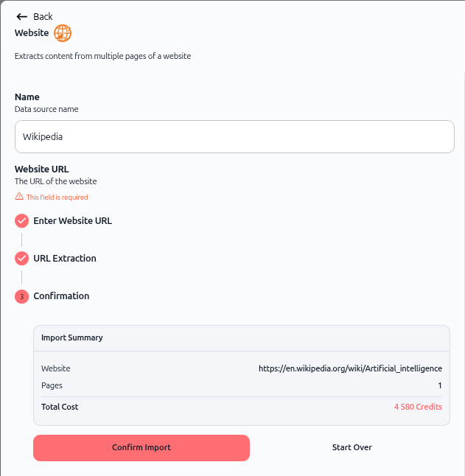Click the Website heading text
Image resolution: width=465 pixels, height=476 pixels.
pos(32,32)
